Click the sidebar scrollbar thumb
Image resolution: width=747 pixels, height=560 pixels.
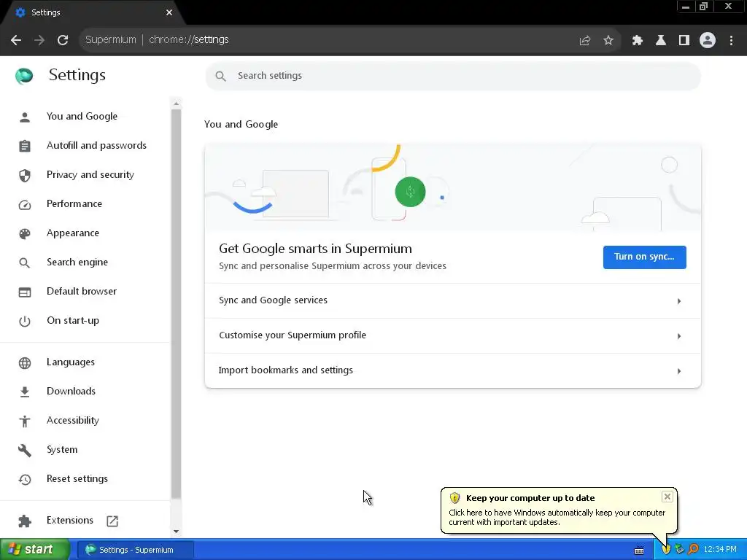[x=176, y=304]
